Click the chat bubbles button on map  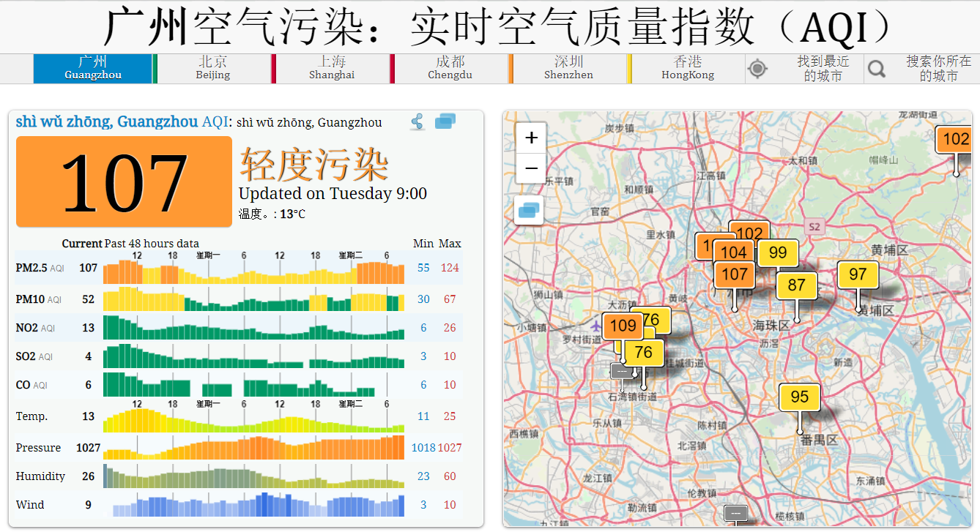529,211
